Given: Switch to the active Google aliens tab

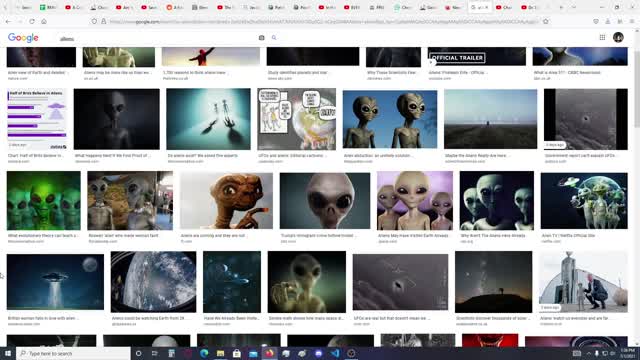Looking at the screenshot, I should pos(480,7).
